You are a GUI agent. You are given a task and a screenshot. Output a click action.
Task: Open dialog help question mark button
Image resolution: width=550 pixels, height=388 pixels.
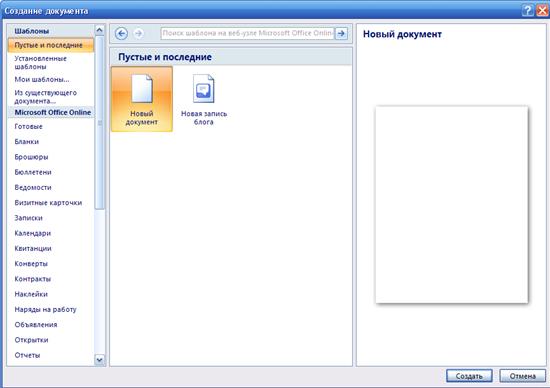(x=527, y=11)
